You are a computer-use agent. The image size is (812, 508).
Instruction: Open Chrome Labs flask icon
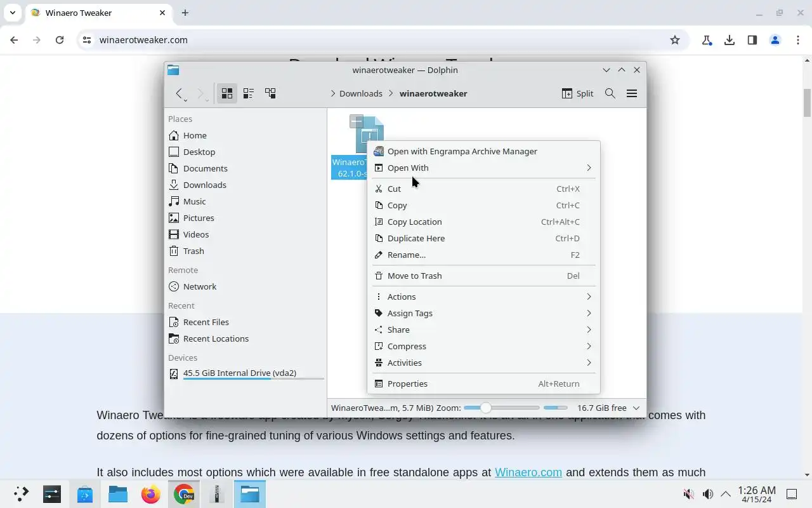click(x=707, y=40)
